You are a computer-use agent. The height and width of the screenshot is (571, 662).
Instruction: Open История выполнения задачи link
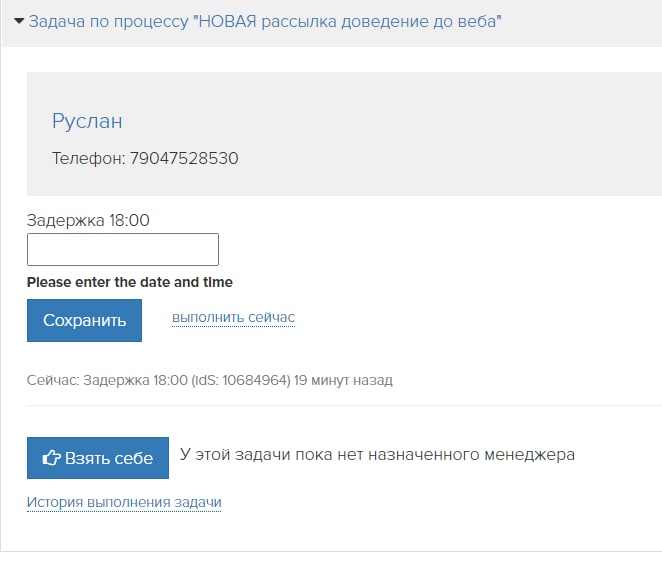pyautogui.click(x=124, y=502)
